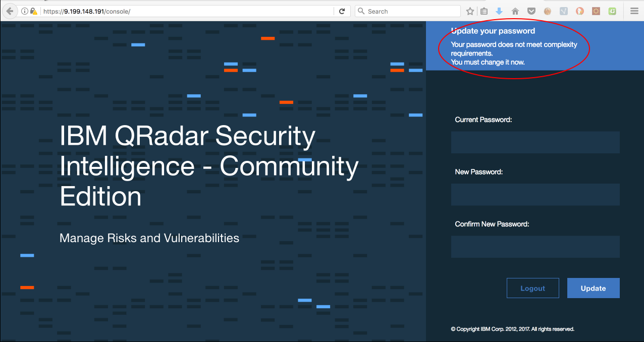
Task: Click the New Password field
Action: point(535,195)
